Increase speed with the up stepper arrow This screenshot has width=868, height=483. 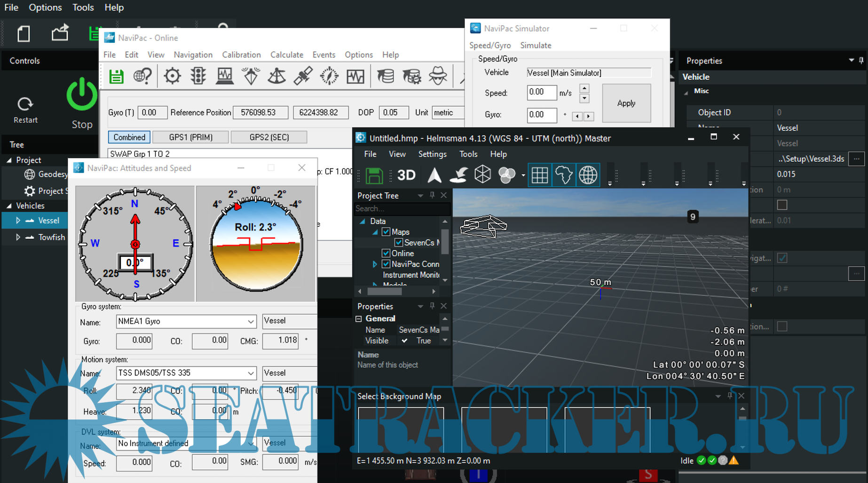point(584,88)
